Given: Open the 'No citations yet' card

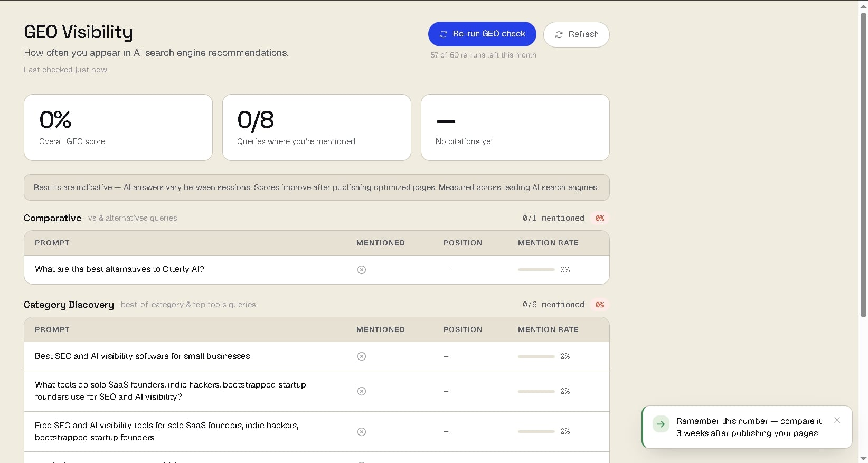Looking at the screenshot, I should [x=515, y=127].
